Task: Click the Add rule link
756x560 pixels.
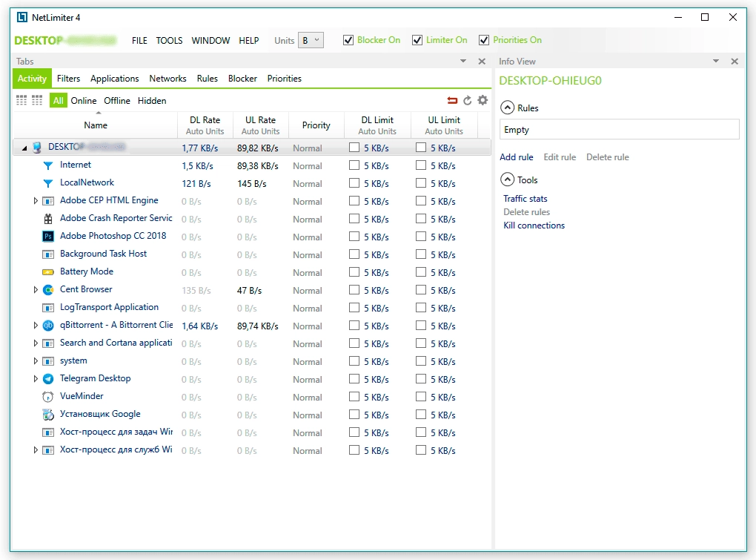Action: tap(517, 157)
